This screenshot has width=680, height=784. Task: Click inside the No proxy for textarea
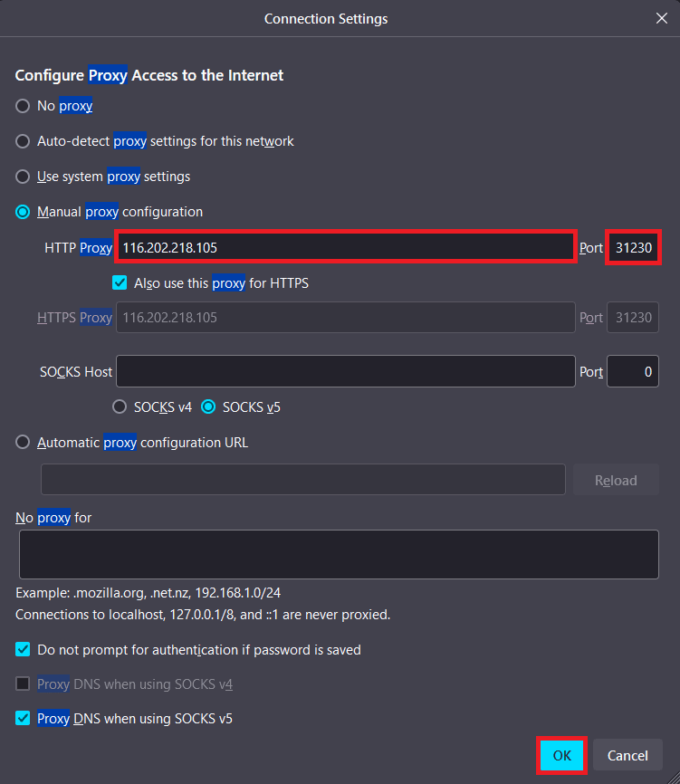(x=339, y=553)
